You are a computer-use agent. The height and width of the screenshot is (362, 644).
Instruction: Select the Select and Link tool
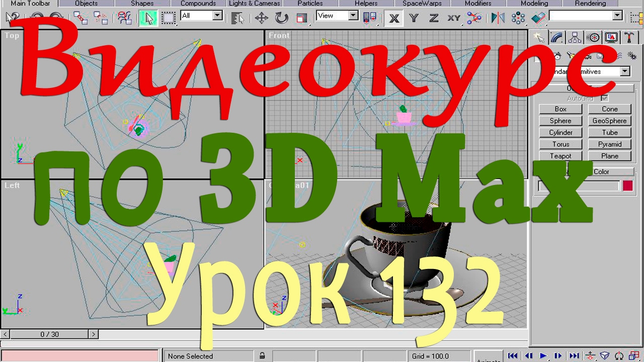(79, 18)
